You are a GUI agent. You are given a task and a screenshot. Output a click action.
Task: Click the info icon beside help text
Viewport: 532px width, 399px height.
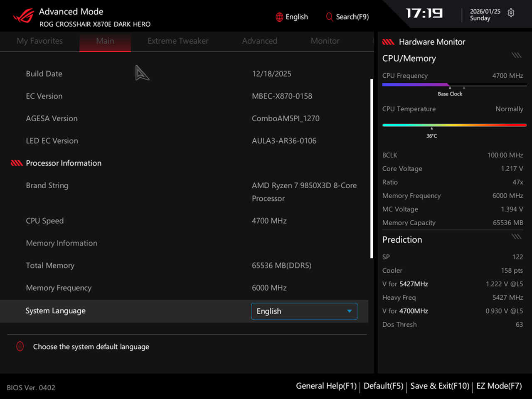20,346
